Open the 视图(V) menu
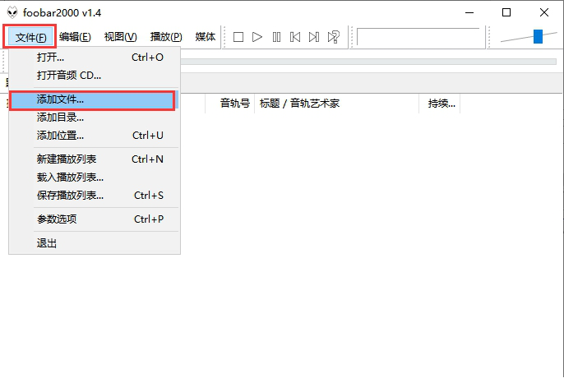The width and height of the screenshot is (564, 392). 121,37
